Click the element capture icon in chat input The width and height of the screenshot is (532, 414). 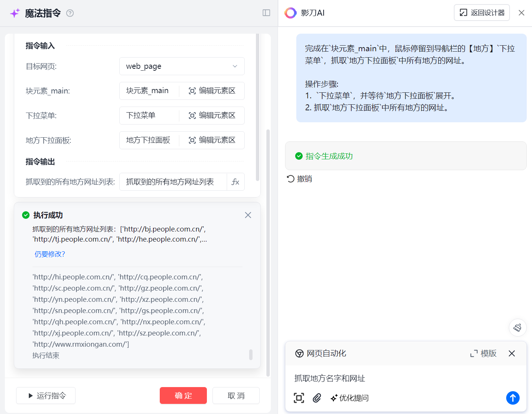[x=299, y=398]
